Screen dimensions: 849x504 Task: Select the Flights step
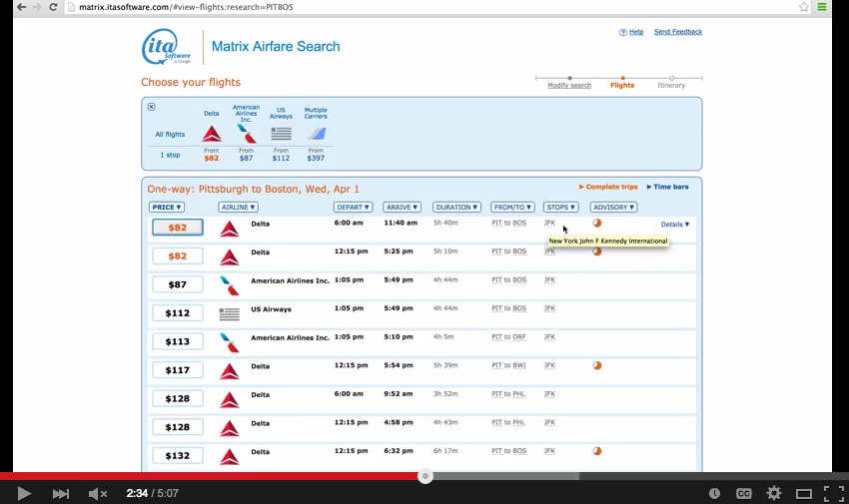[x=622, y=86]
